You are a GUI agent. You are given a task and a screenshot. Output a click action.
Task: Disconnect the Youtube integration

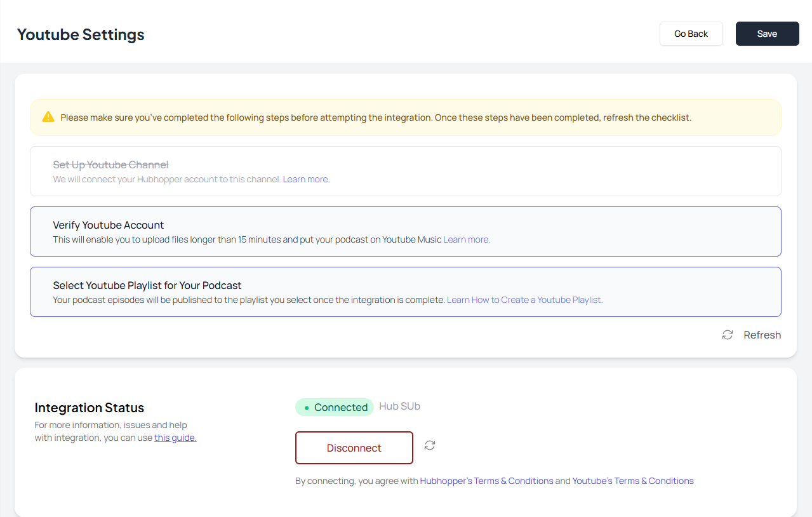[x=354, y=448]
